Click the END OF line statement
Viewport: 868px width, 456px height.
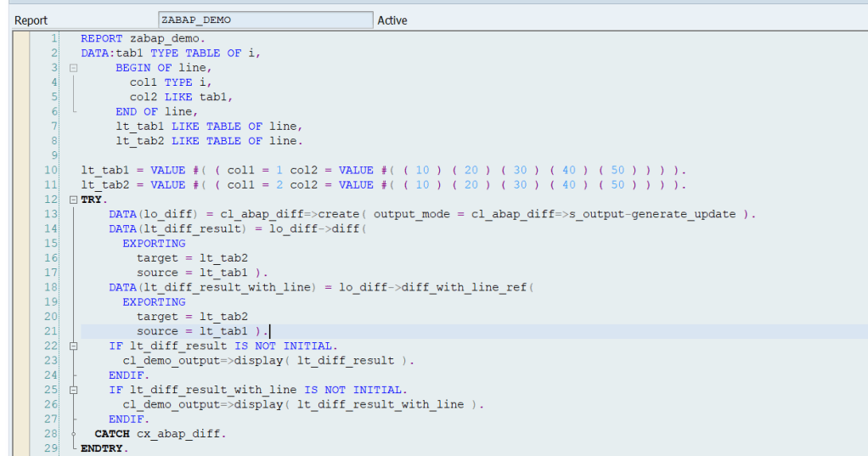coord(156,112)
